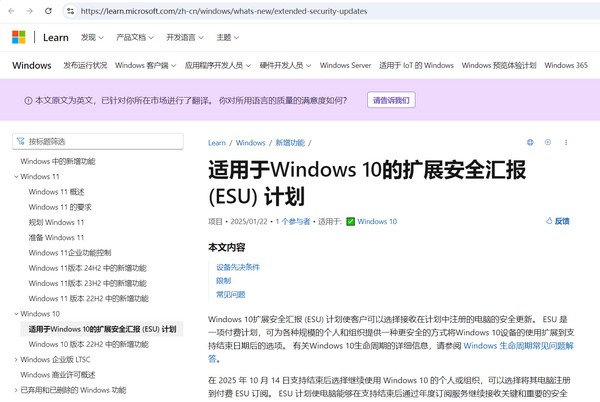Select 规划 Windows 11 in sidebar

[x=56, y=223]
